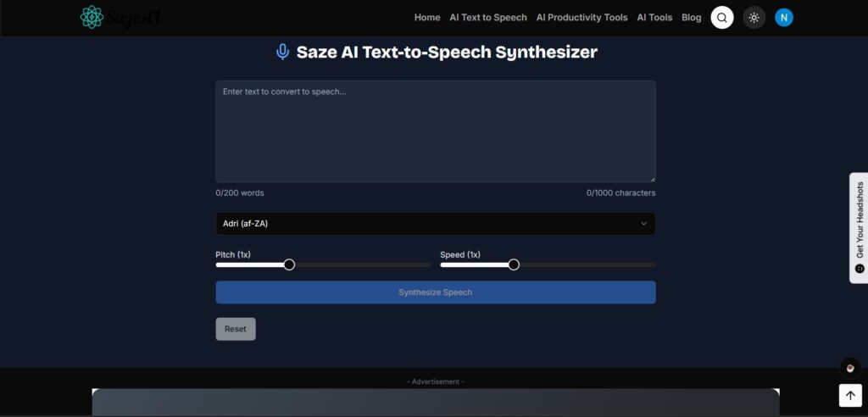Viewport: 868px width, 417px height.
Task: Focus the text-to-speech input area
Action: (x=436, y=131)
